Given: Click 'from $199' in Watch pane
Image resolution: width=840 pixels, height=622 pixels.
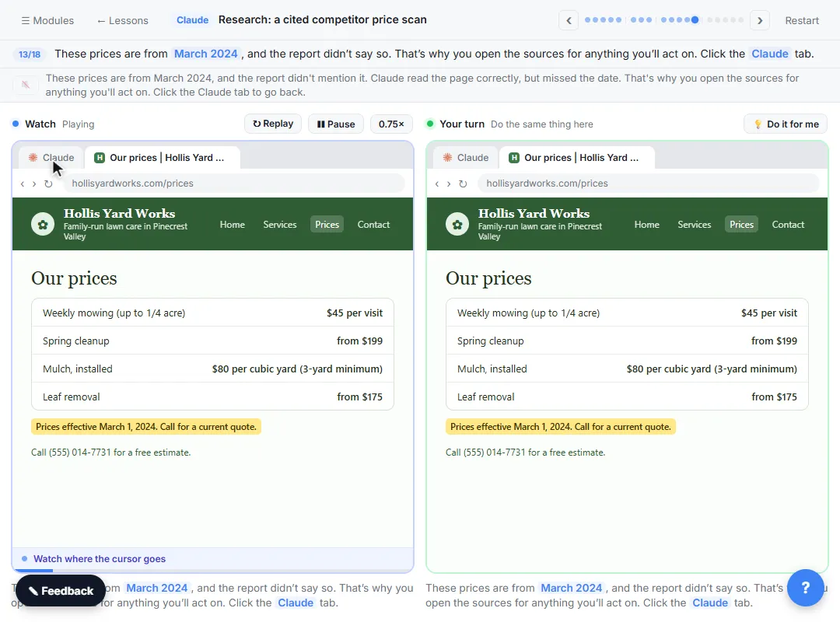Looking at the screenshot, I should [359, 341].
